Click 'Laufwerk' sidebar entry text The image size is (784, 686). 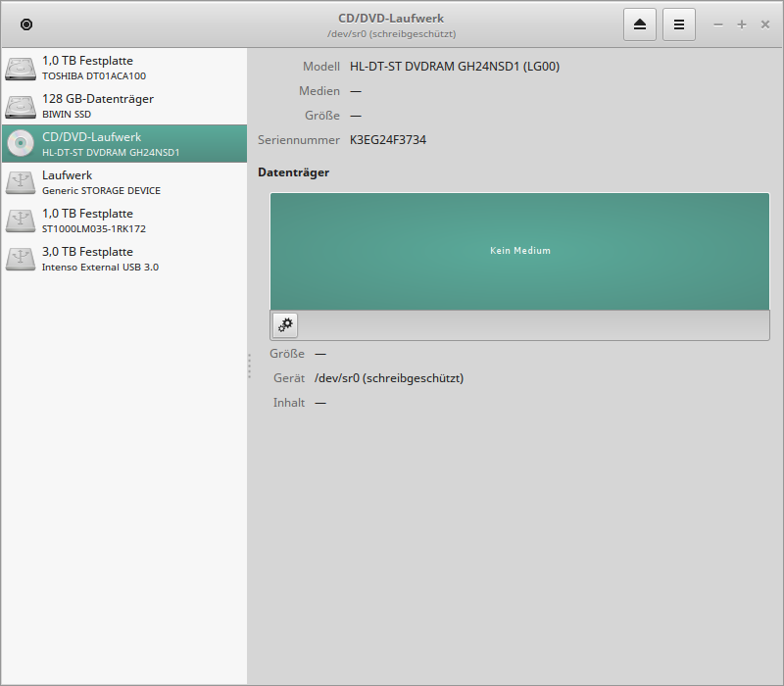coord(67,175)
